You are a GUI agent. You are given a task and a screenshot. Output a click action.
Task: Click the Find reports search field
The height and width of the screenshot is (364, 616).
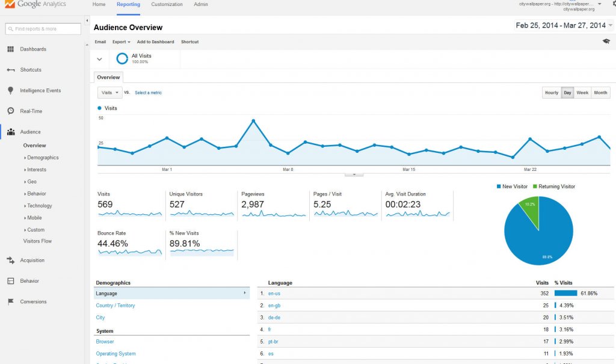pyautogui.click(x=43, y=29)
